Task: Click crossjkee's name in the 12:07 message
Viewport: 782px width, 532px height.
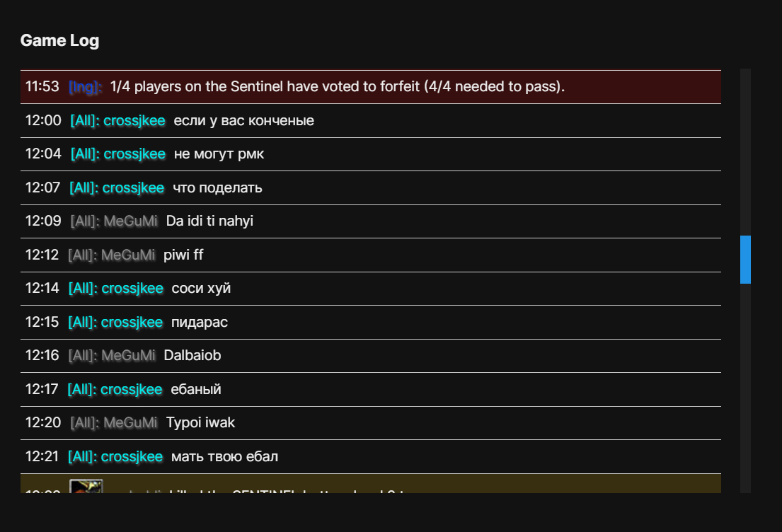Action: 133,188
